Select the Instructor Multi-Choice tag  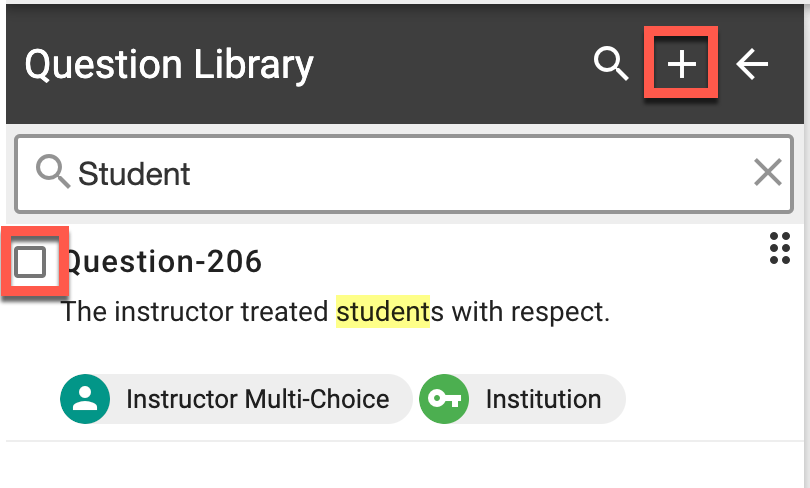pos(256,399)
